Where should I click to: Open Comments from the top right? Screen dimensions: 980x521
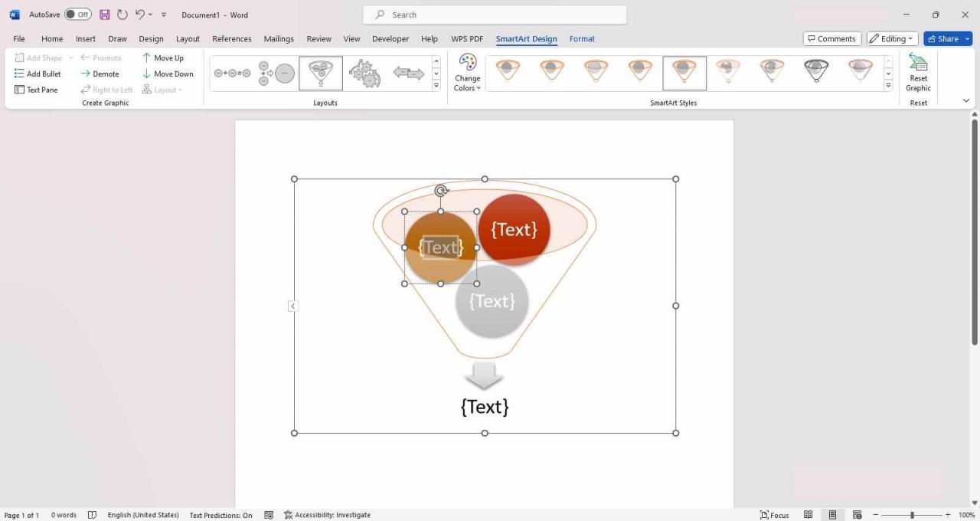pyautogui.click(x=832, y=38)
